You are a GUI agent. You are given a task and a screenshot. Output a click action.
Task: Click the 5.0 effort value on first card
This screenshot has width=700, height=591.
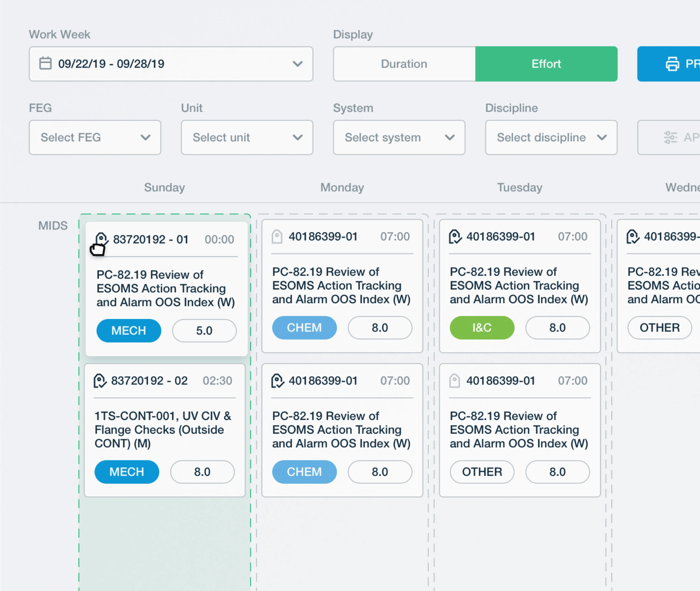click(x=204, y=330)
